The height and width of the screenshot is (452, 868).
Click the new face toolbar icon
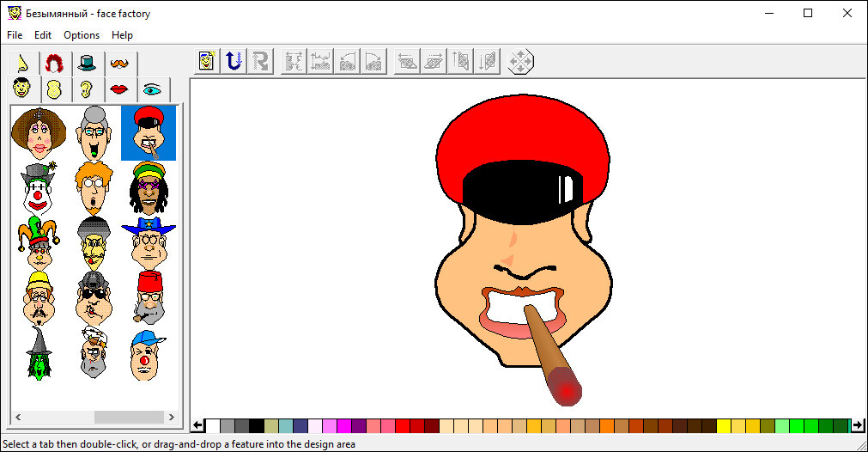[207, 61]
